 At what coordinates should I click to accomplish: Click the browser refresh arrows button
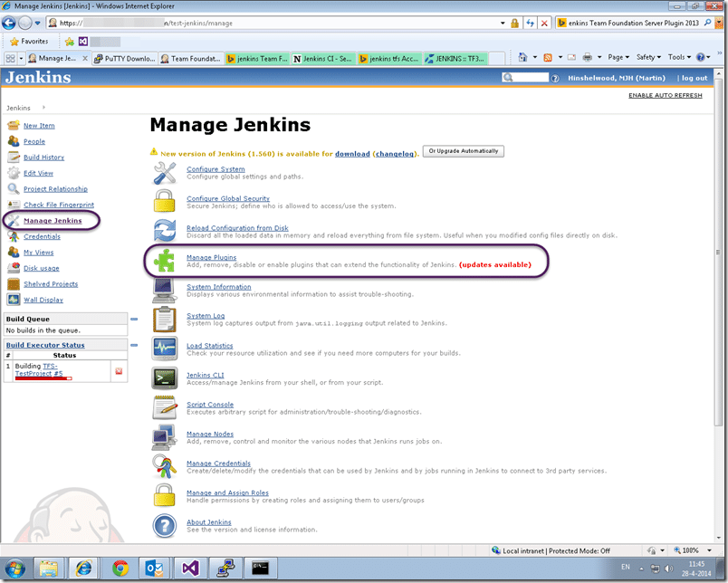click(530, 23)
